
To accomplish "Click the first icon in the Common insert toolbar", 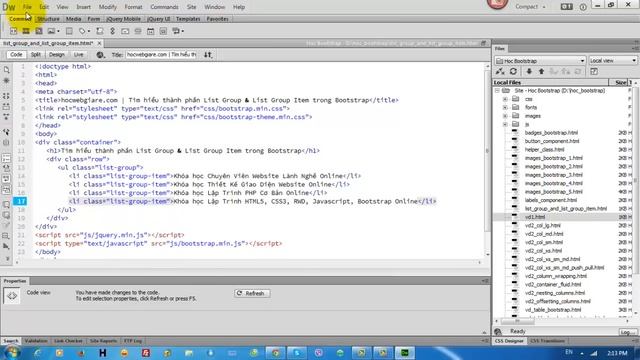I will tap(13, 31).
